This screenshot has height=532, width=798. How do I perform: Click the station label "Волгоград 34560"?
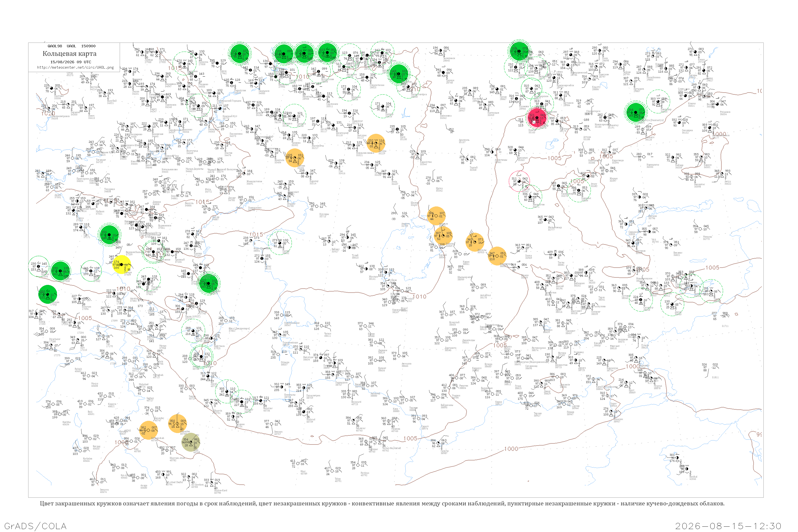click(x=192, y=152)
